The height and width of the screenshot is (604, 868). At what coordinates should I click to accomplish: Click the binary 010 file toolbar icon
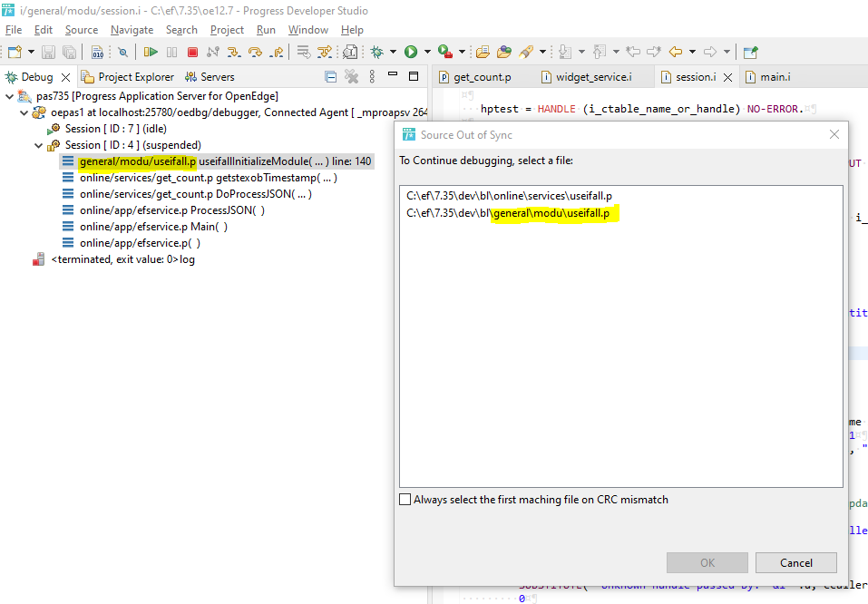(97, 52)
